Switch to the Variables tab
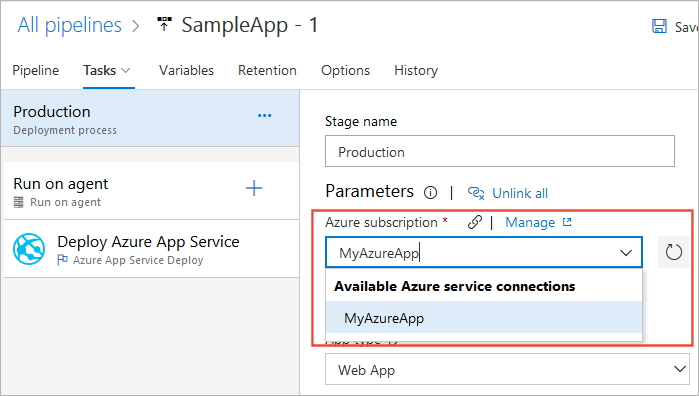The image size is (699, 396). click(x=186, y=70)
